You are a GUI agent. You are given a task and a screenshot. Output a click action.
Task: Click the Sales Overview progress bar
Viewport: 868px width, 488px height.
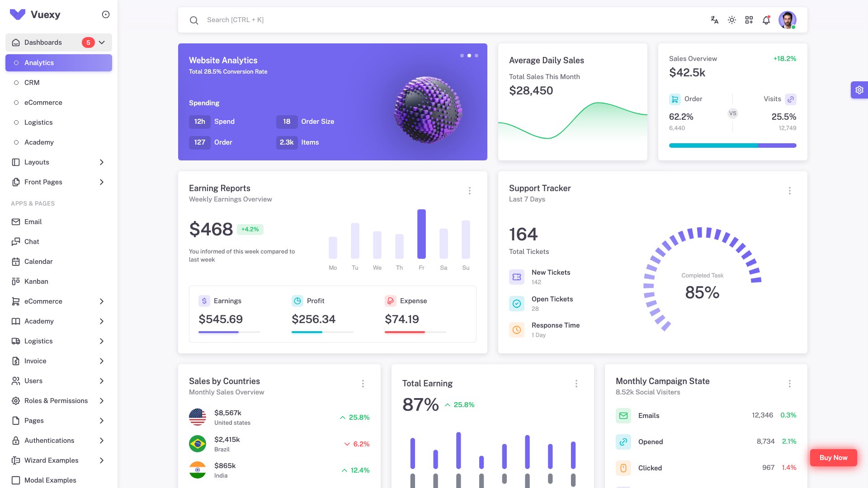pos(732,145)
